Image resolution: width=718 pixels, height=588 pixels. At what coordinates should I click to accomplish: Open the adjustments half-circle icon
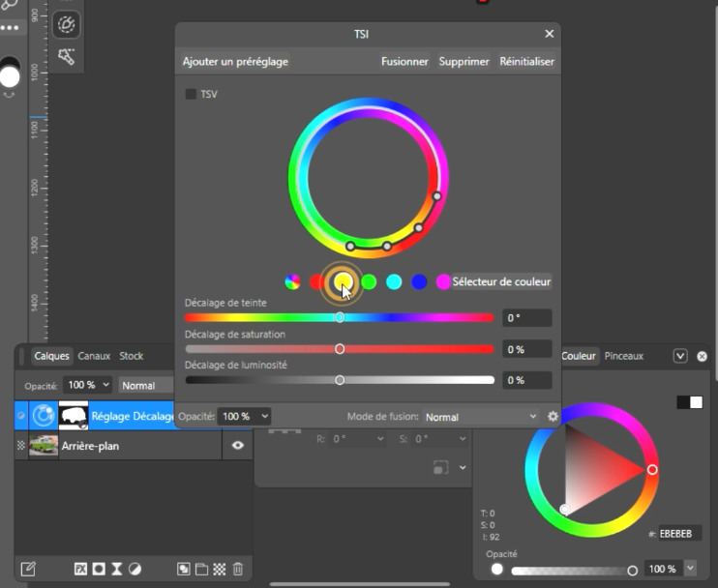[135, 569]
